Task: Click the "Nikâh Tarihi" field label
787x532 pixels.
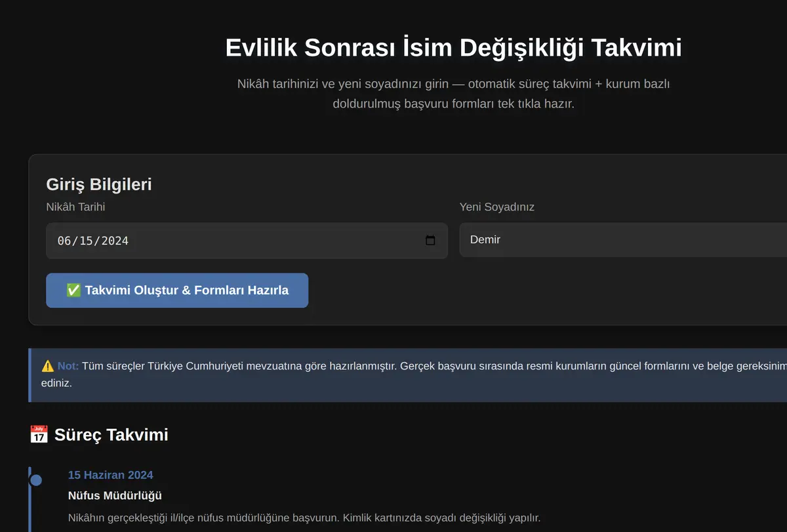Action: 75,207
